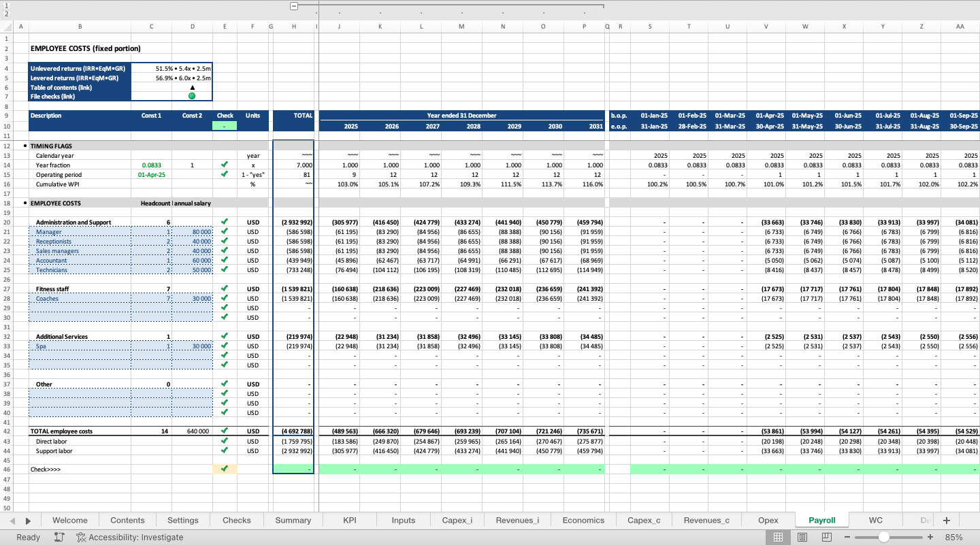Run the Accessibility Investigate checker

click(129, 537)
